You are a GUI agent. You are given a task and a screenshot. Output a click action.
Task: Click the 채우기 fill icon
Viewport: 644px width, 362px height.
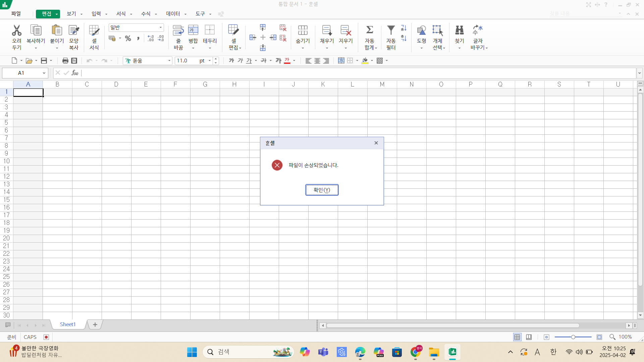click(x=327, y=31)
